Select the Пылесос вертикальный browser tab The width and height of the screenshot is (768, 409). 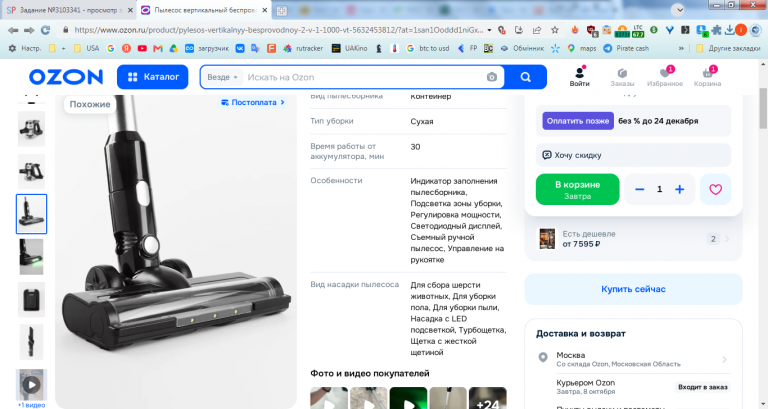[204, 10]
